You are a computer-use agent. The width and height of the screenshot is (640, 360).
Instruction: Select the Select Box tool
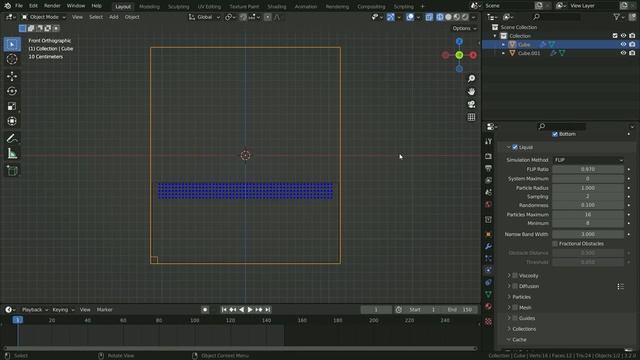point(12,44)
